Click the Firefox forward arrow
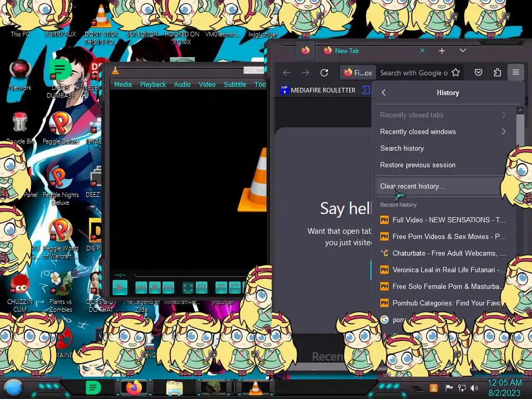 [x=305, y=73]
